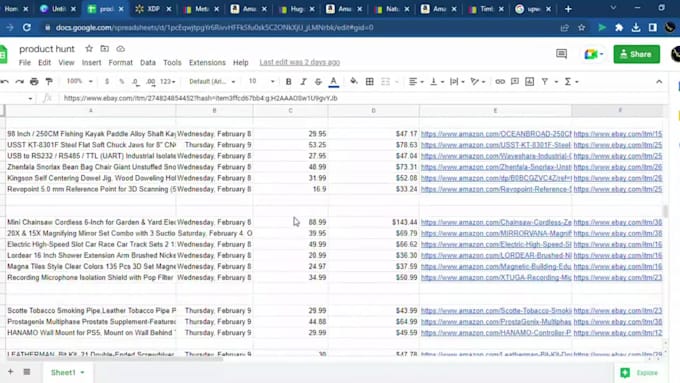Screen dimensions: 680x383
Task: Open the text color picker
Action: click(333, 82)
